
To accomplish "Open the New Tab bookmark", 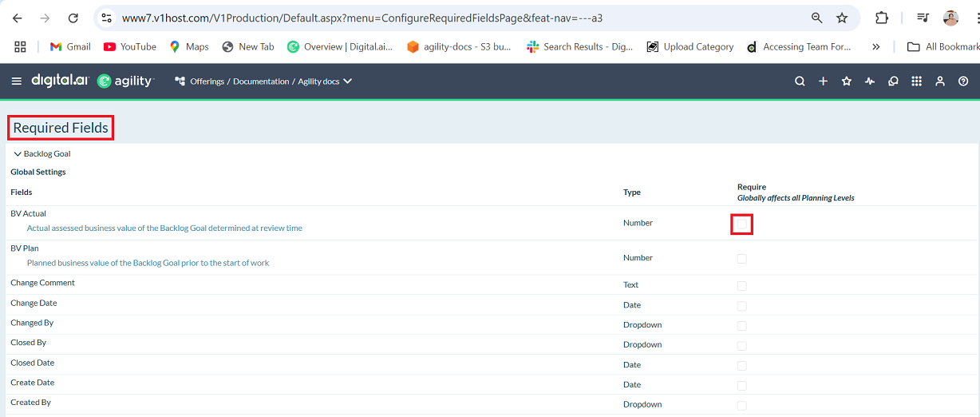I will pyautogui.click(x=248, y=46).
